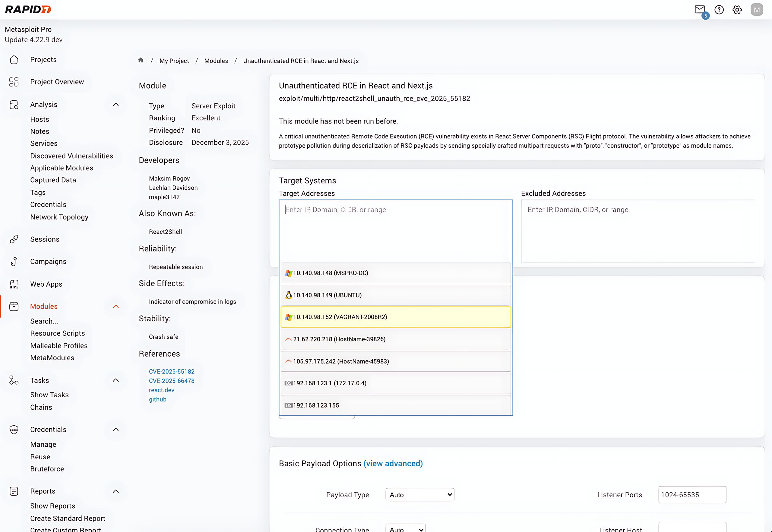The image size is (772, 532).
Task: Click the Sessions sidebar icon
Action: coord(14,239)
